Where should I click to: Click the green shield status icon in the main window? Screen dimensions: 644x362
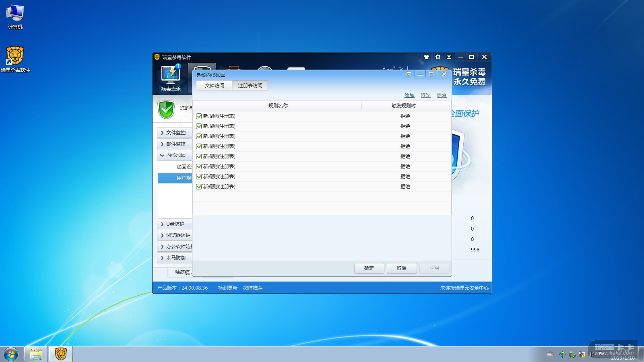click(166, 109)
